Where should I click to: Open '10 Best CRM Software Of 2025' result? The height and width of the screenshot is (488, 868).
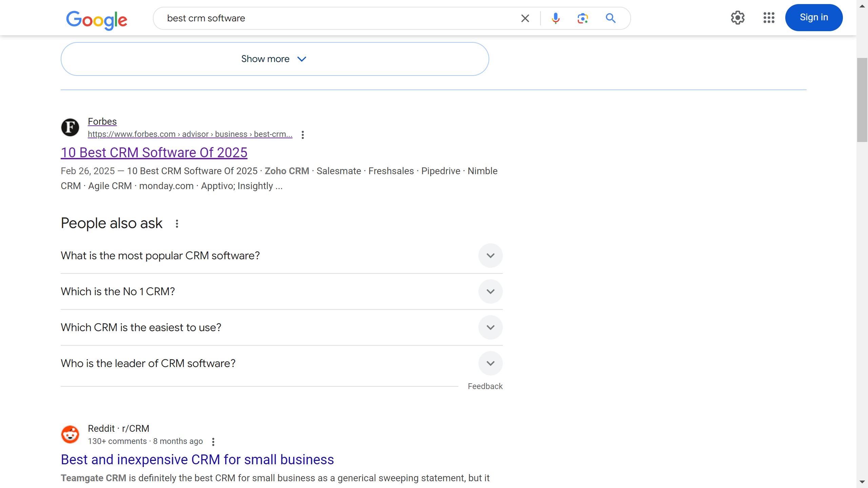pyautogui.click(x=154, y=152)
